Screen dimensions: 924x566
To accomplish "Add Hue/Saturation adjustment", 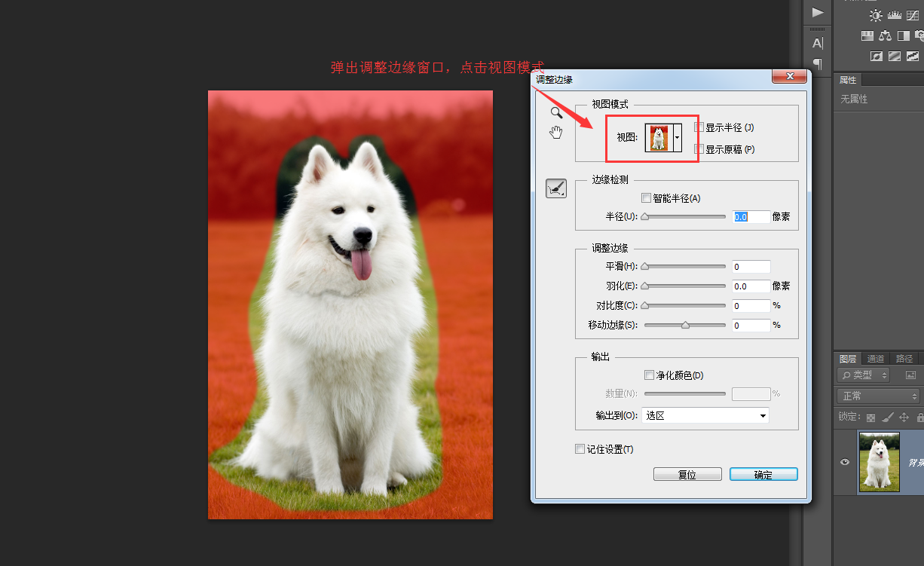I will [x=867, y=35].
